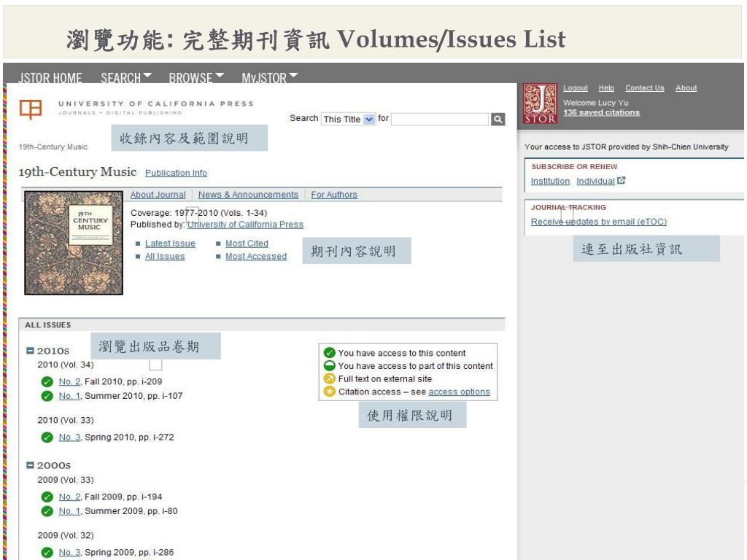Click University of California Press publisher link

point(245,225)
